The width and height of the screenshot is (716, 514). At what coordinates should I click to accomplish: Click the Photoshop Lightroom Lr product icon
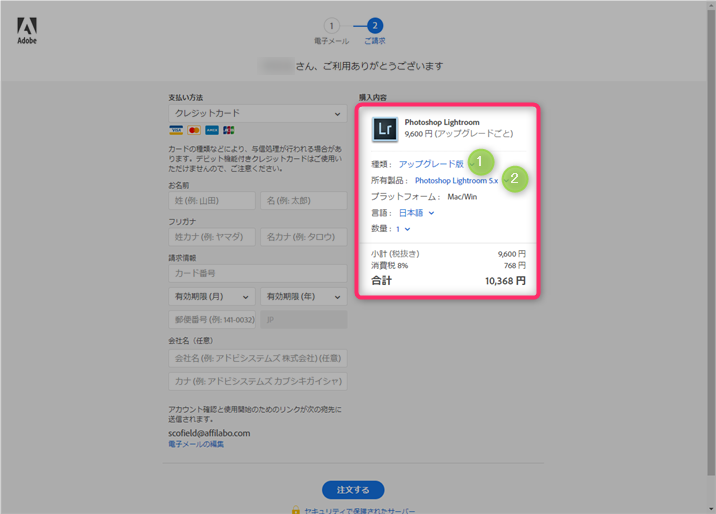coord(385,129)
